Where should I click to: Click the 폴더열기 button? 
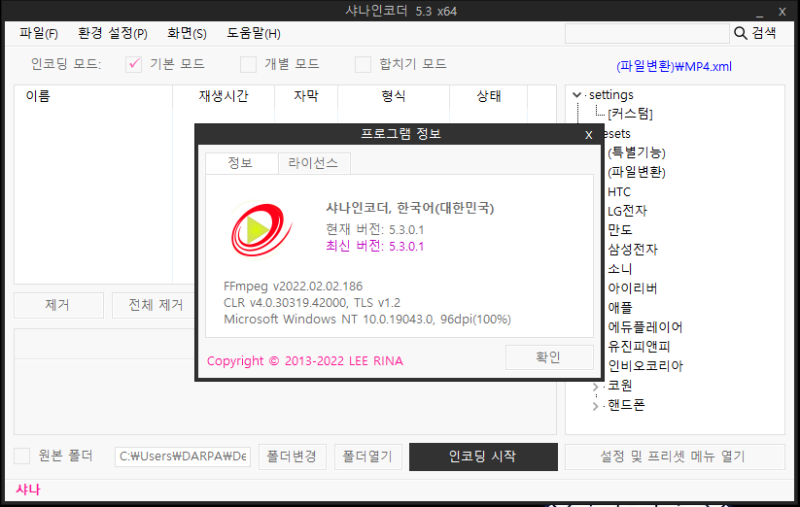[x=368, y=456]
